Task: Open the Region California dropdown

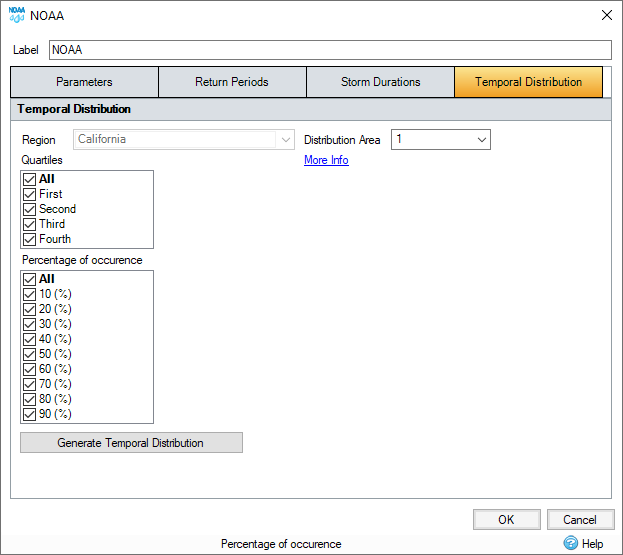Action: click(184, 139)
